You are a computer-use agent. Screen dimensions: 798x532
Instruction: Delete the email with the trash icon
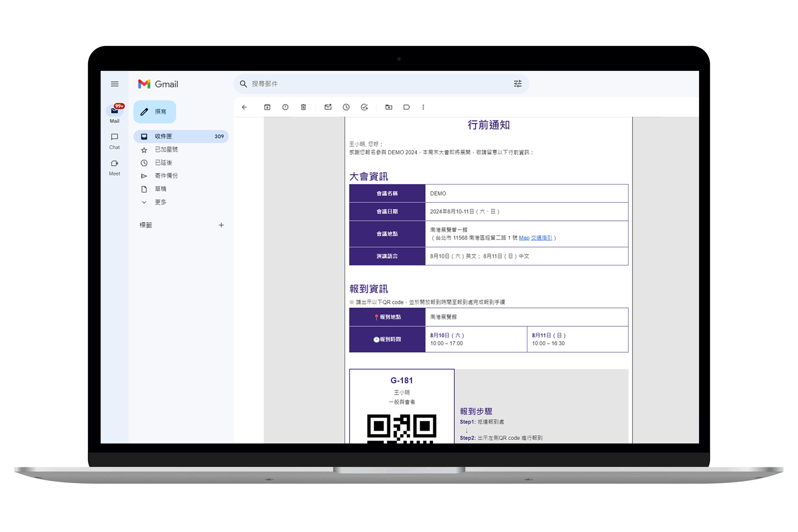[x=303, y=107]
